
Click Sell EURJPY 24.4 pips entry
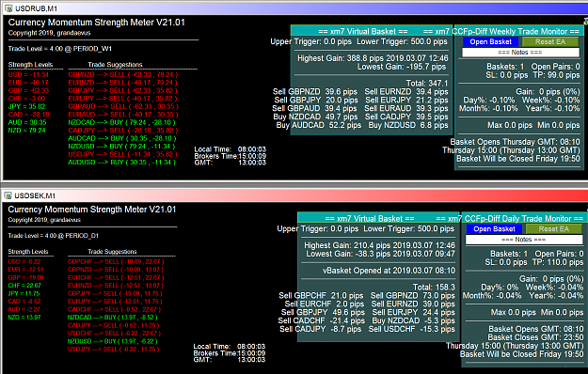click(x=413, y=312)
